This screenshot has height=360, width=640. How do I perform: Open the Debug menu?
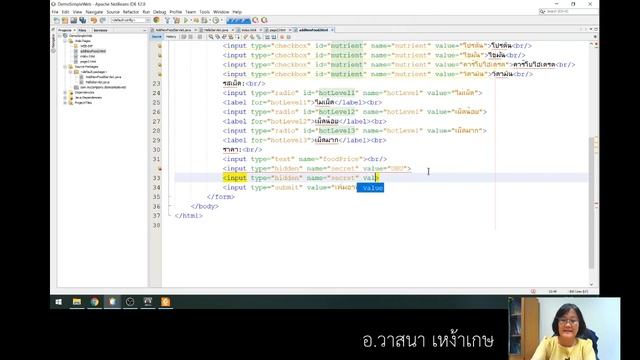pos(160,12)
